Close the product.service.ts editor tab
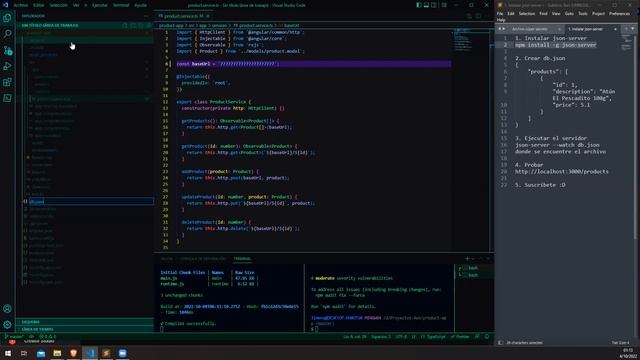This screenshot has height=360, width=640. tap(208, 16)
